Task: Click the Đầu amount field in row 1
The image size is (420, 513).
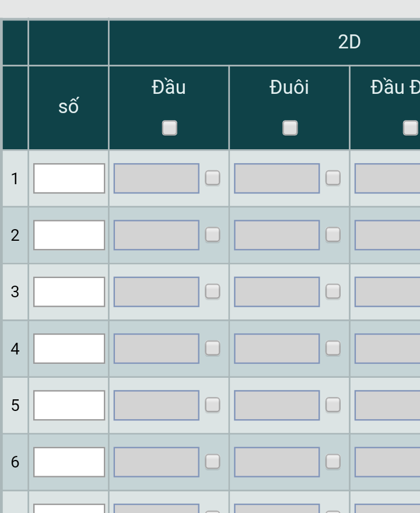Action: 156,178
